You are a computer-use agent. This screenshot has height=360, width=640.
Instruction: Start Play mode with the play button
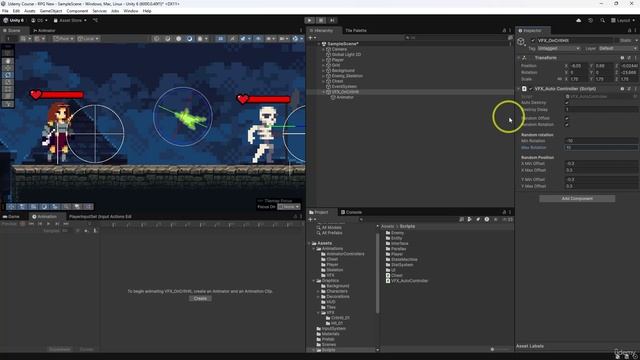[309, 20]
